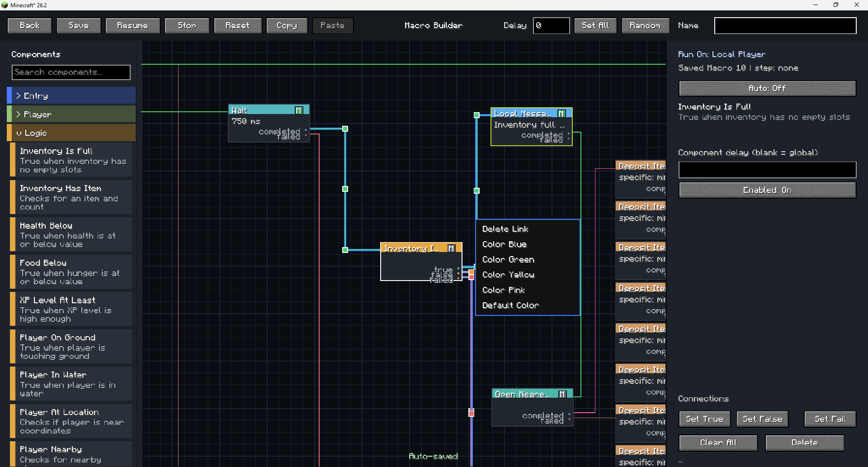The width and height of the screenshot is (868, 467).
Task: Expand the Entry components category
Action: [71, 95]
